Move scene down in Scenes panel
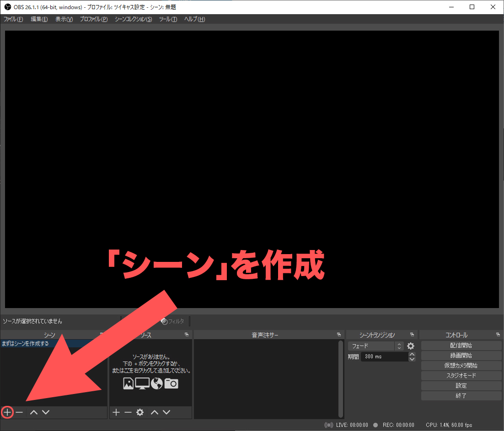This screenshot has width=504, height=431. [x=46, y=412]
